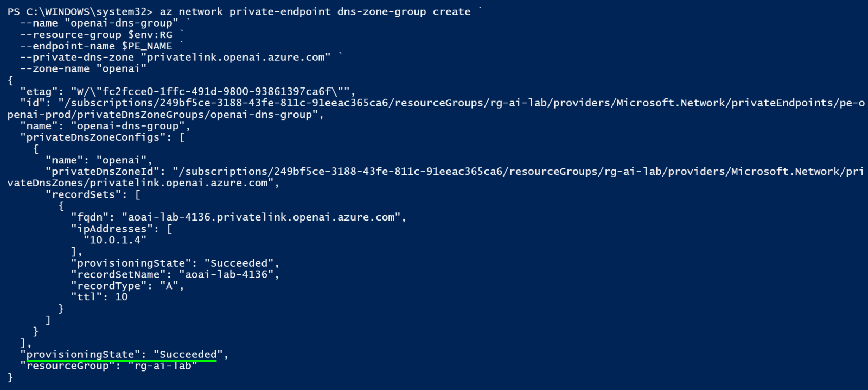Click the "resourceGroup": "rg-ai-lab" line
The height and width of the screenshot is (390, 868).
click(x=109, y=366)
